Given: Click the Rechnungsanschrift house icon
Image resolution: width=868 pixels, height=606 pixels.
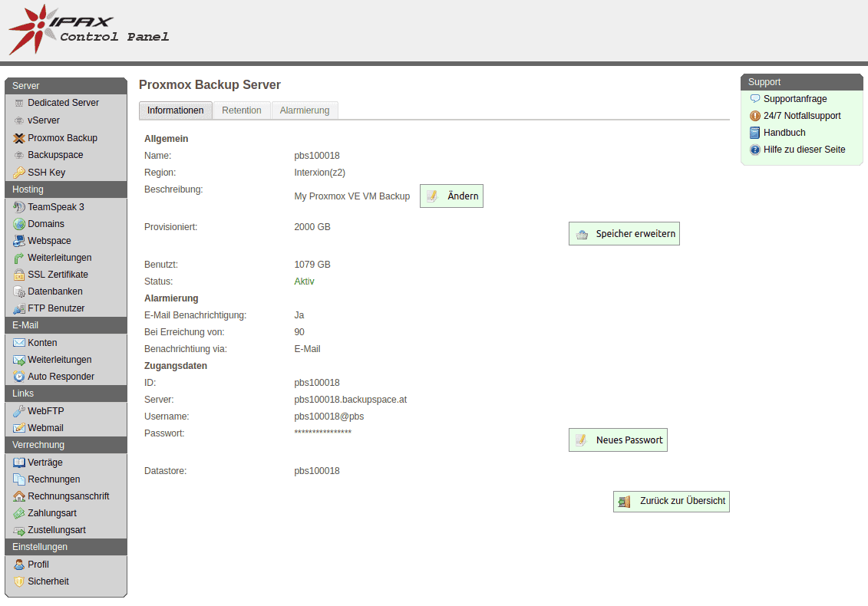Looking at the screenshot, I should pos(19,496).
